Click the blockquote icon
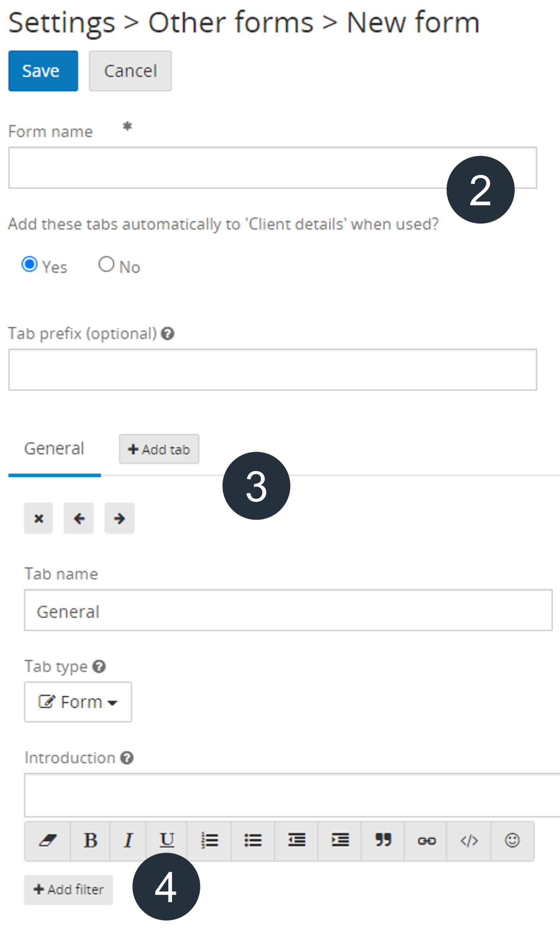Image resolution: width=560 pixels, height=937 pixels. click(x=383, y=841)
